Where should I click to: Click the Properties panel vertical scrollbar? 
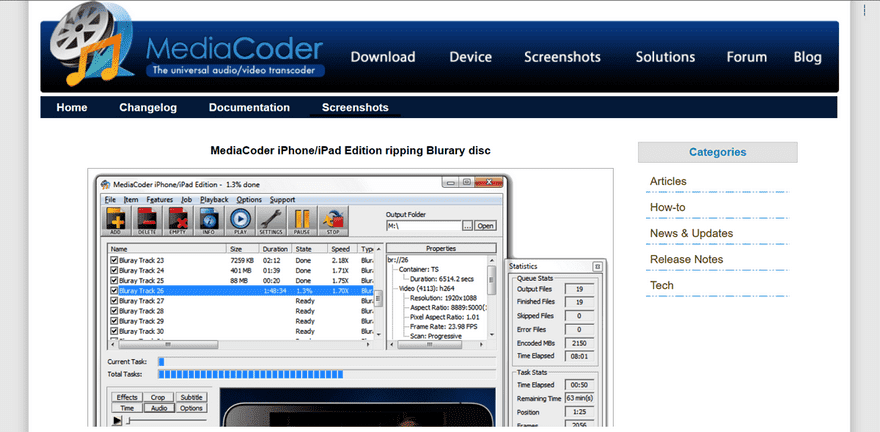[492, 296]
